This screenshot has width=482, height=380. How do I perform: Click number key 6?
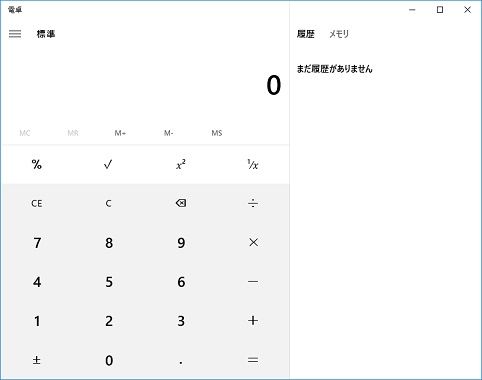pos(181,282)
